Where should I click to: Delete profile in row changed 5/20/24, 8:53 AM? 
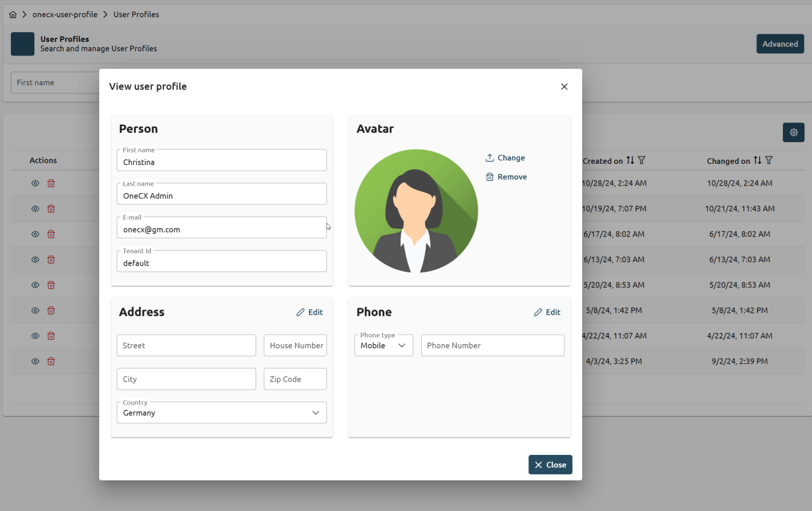point(51,285)
